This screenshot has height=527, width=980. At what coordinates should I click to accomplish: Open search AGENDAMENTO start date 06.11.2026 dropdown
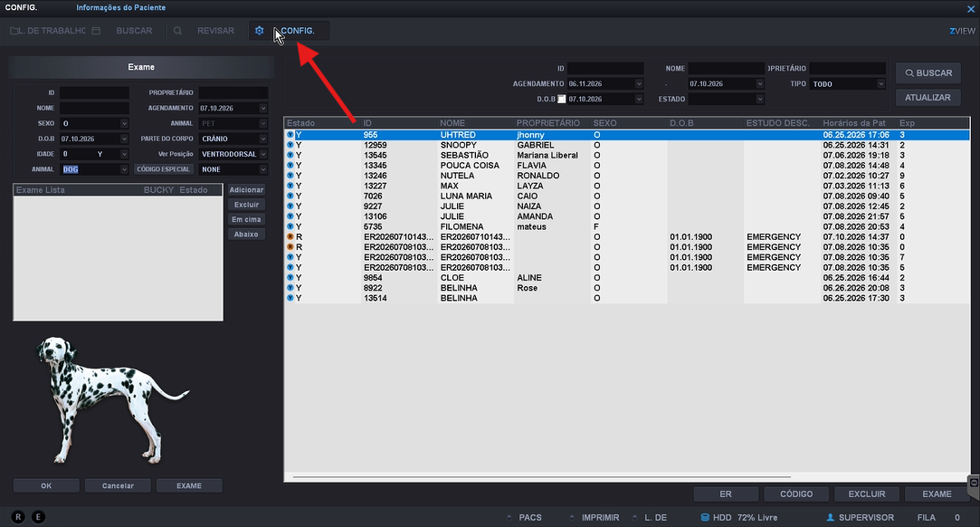point(639,84)
